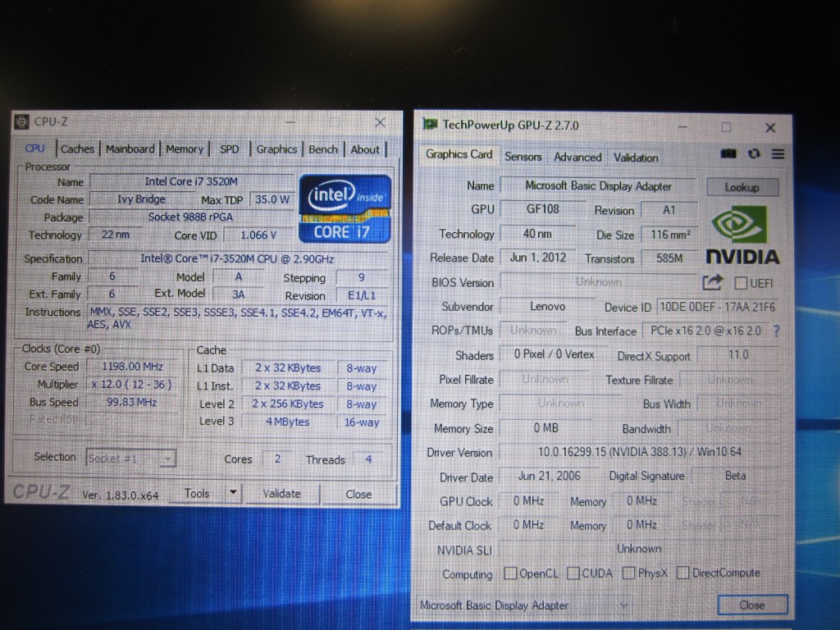
Task: Click the Transistors value '585M'
Action: click(669, 258)
